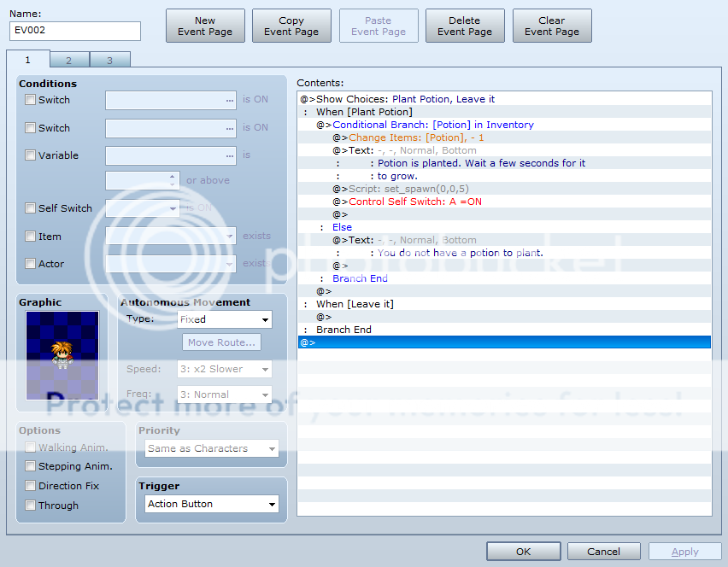
Task: Enable the Through option checkbox
Action: pyautogui.click(x=31, y=506)
